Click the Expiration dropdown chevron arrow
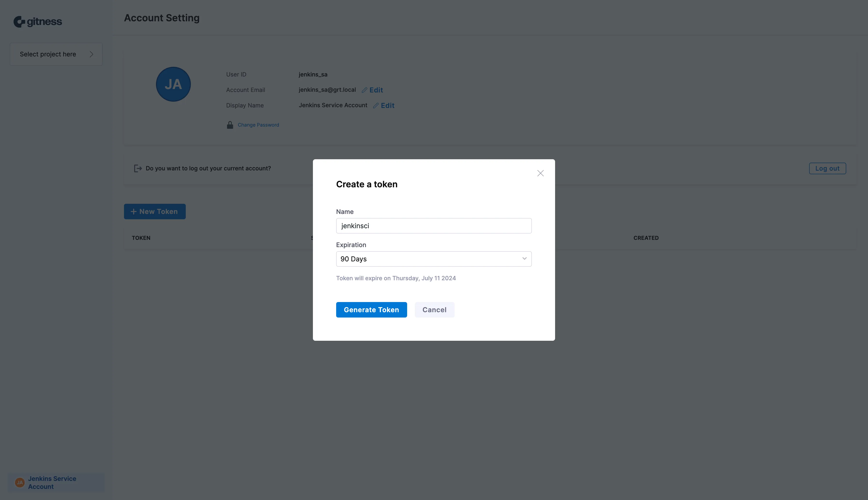 coord(524,258)
